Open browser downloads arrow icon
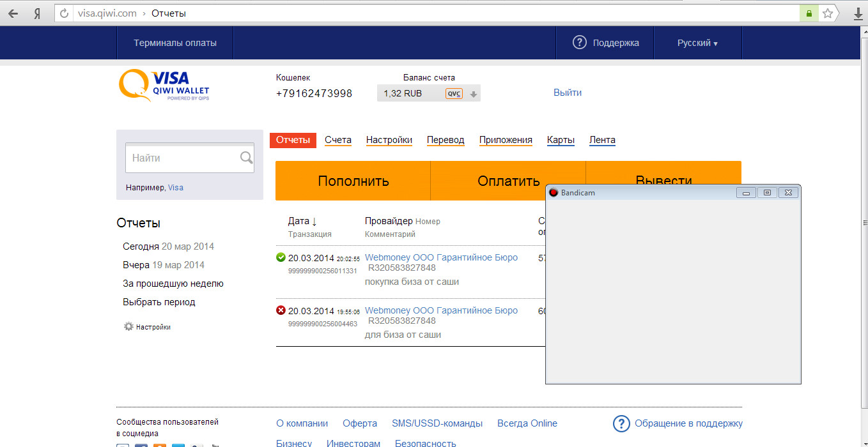 (858, 13)
